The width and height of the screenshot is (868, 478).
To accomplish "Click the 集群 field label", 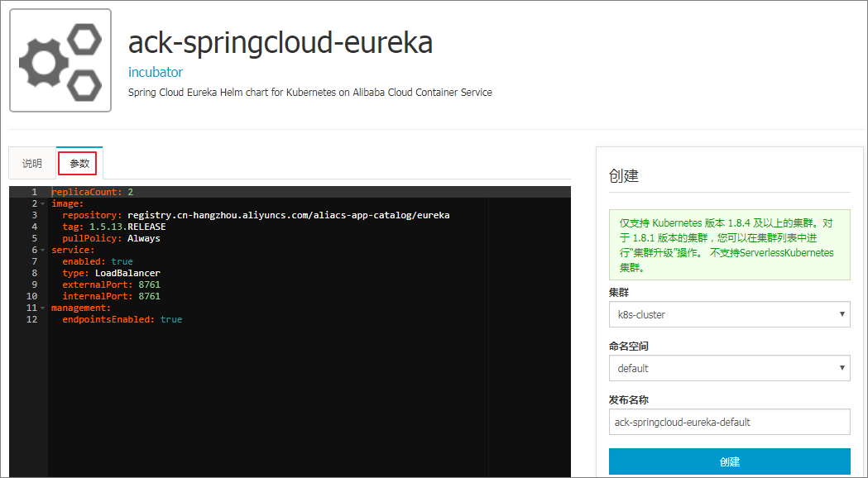I will [x=619, y=293].
